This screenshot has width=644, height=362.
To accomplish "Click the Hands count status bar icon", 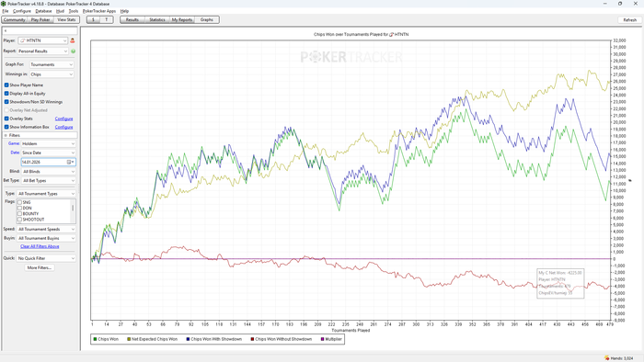I will pyautogui.click(x=606, y=358).
